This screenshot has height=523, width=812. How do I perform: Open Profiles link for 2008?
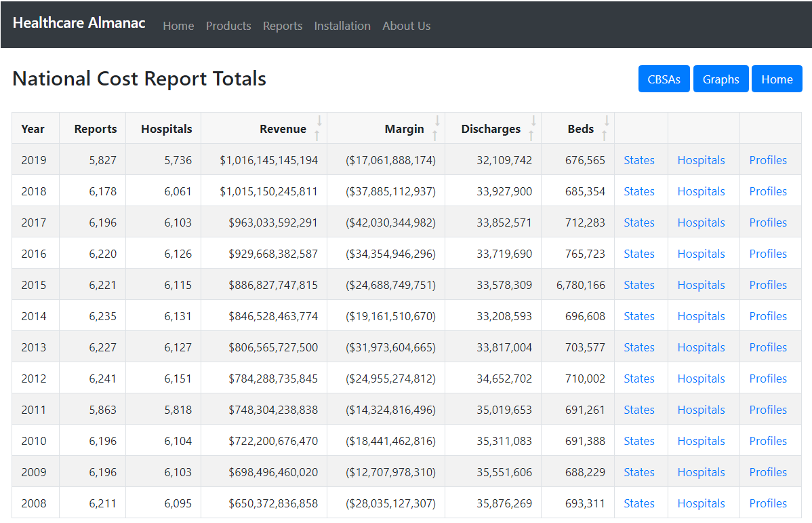pos(768,503)
